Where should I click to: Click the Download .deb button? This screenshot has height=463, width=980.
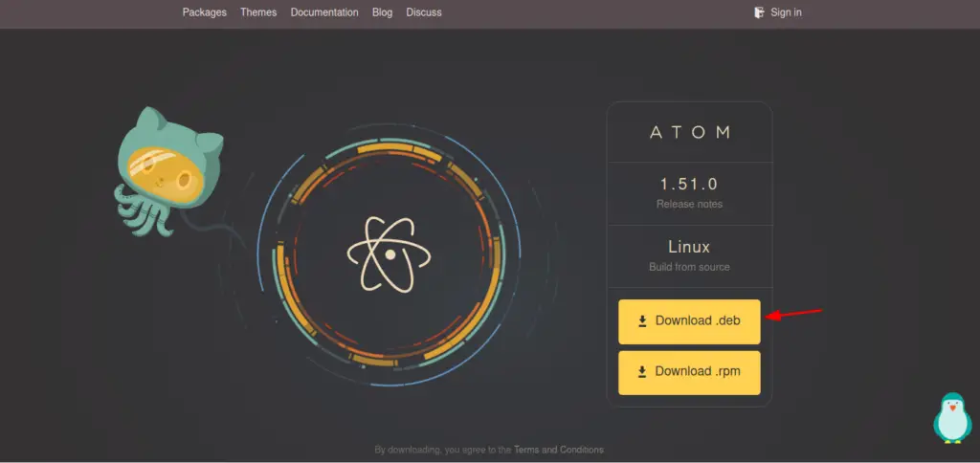[x=689, y=321]
